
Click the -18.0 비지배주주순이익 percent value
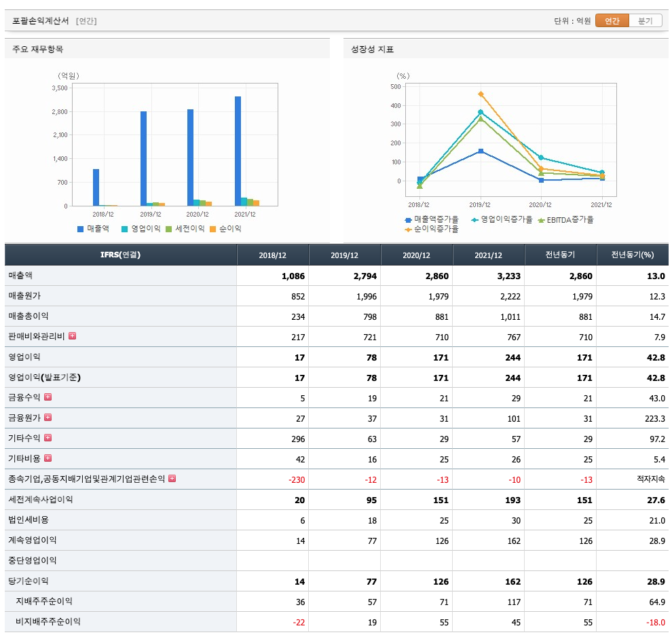point(656,622)
